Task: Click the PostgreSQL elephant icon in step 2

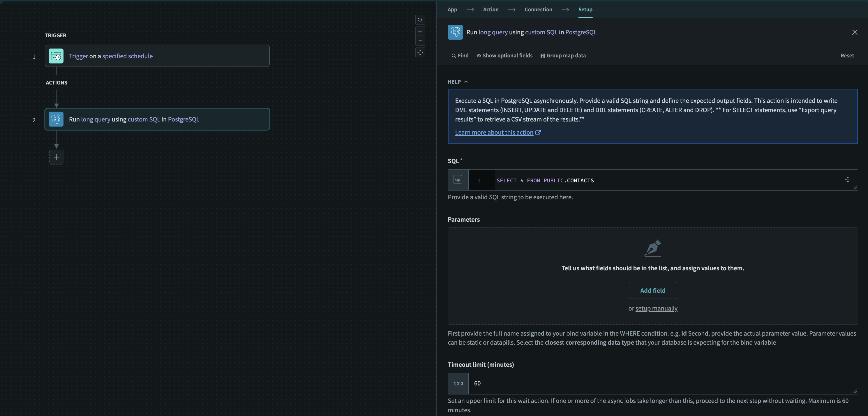Action: pos(56,119)
